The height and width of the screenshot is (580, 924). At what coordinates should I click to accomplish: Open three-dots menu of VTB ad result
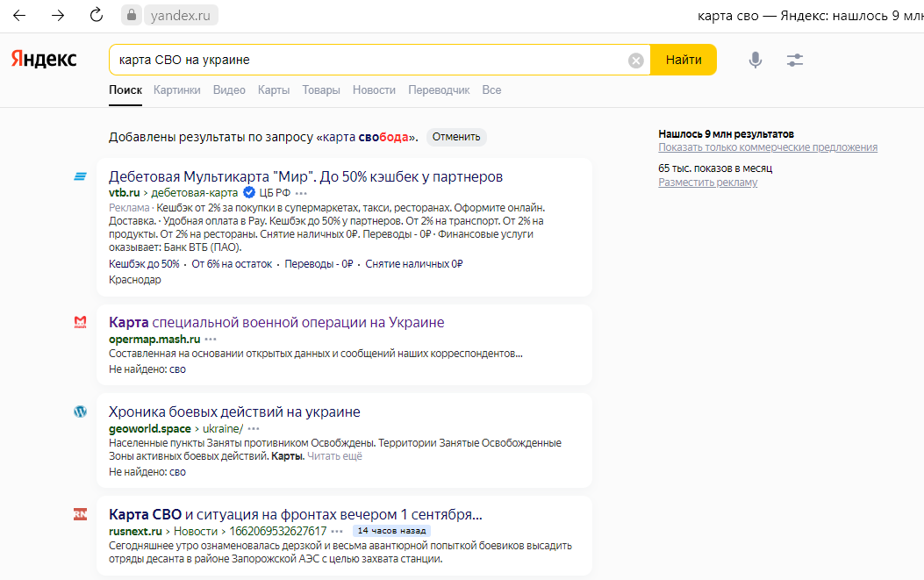[302, 192]
